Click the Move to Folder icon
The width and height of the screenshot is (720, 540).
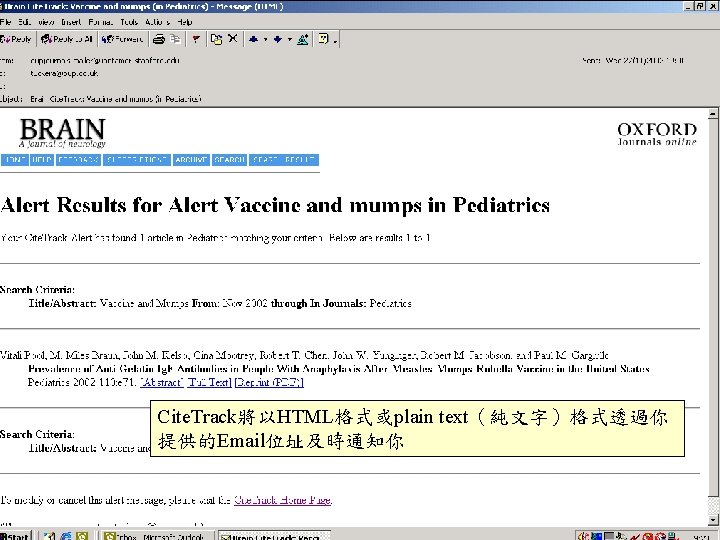(216, 39)
